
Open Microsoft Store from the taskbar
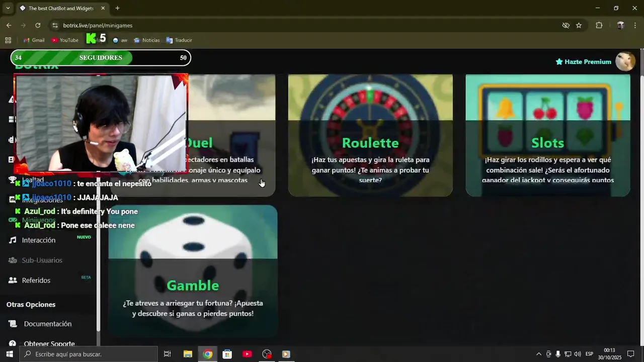[227, 354]
